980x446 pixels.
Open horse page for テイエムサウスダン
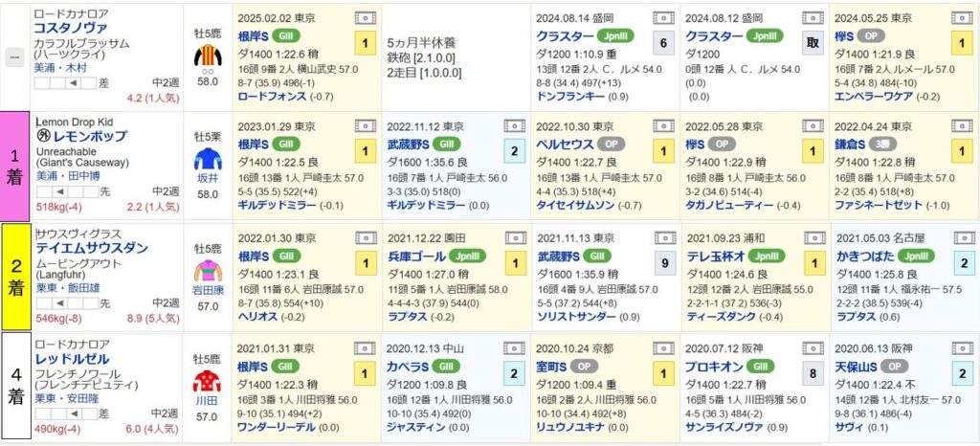(x=93, y=248)
